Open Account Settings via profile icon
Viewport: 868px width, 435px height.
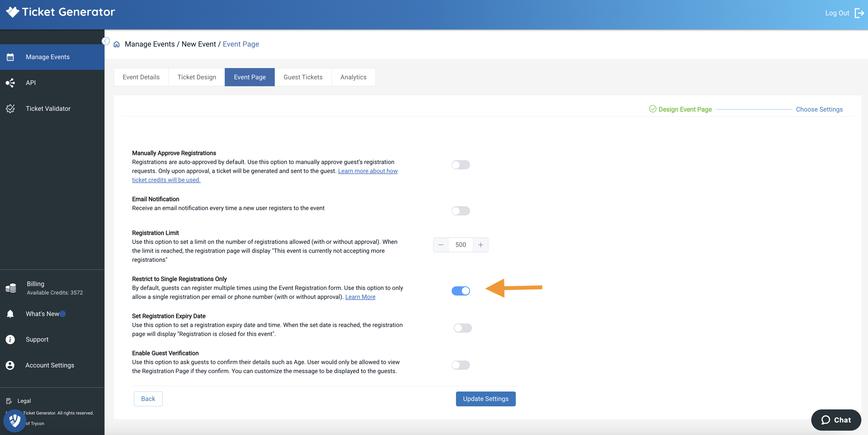tap(10, 365)
